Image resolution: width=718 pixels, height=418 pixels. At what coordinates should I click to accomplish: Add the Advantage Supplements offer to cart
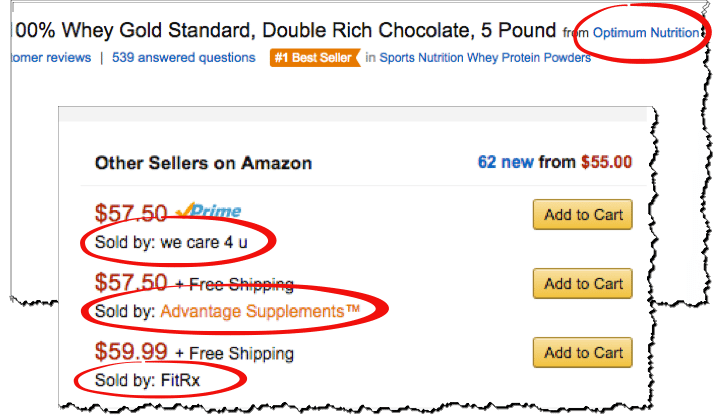[x=582, y=283]
